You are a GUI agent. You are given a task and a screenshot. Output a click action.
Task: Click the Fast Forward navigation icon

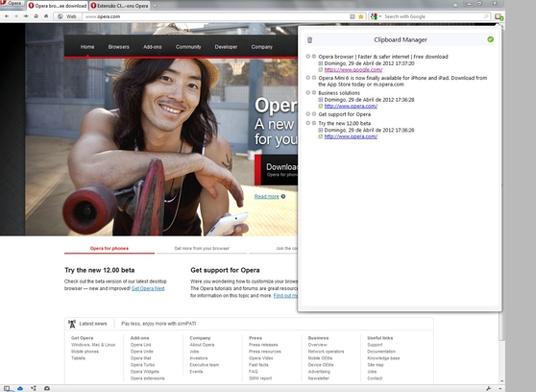tap(26, 16)
